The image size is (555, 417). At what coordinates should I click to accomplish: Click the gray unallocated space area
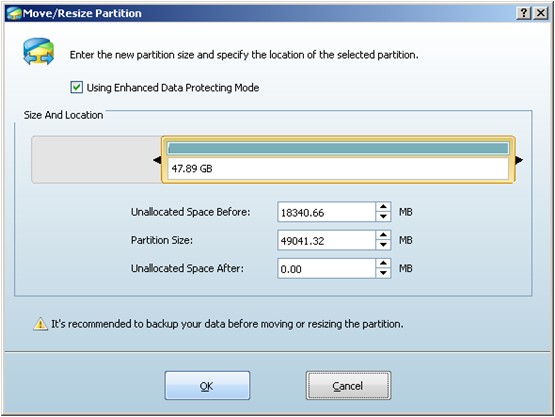click(96, 159)
